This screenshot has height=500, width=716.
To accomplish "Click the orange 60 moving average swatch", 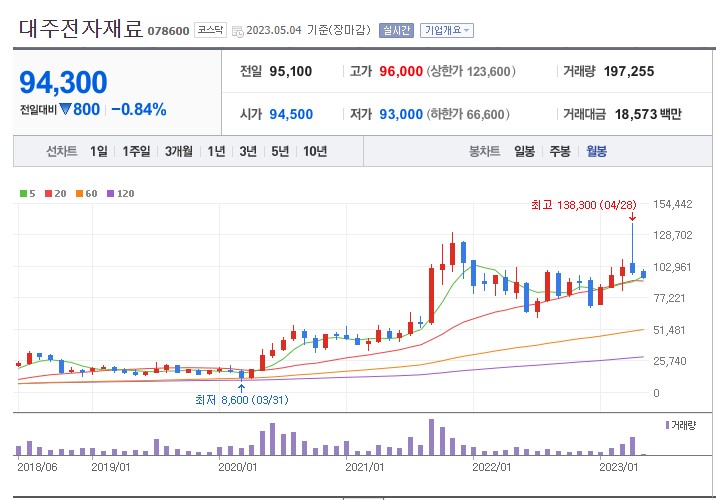I will tap(79, 194).
